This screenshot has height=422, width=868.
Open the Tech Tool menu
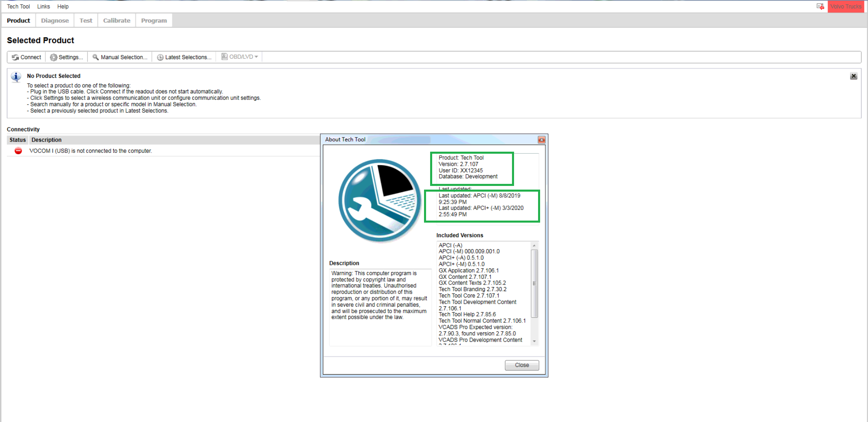pos(18,7)
